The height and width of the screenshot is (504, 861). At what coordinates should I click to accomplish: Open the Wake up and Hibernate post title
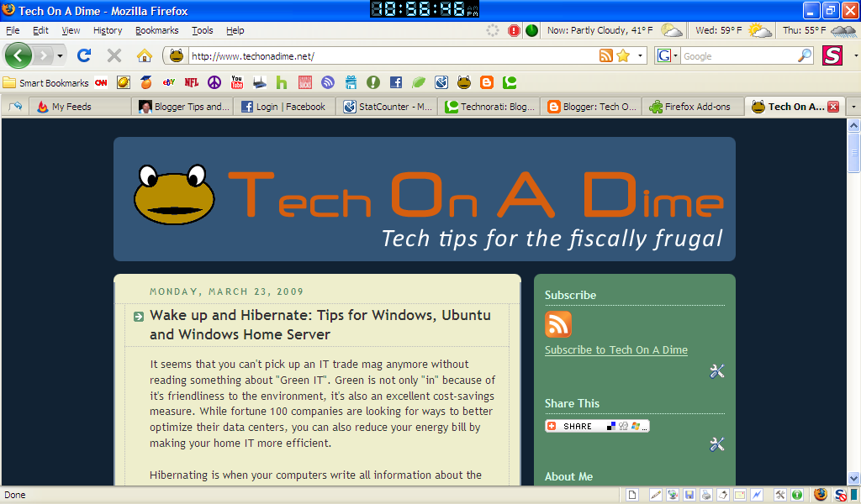point(320,325)
